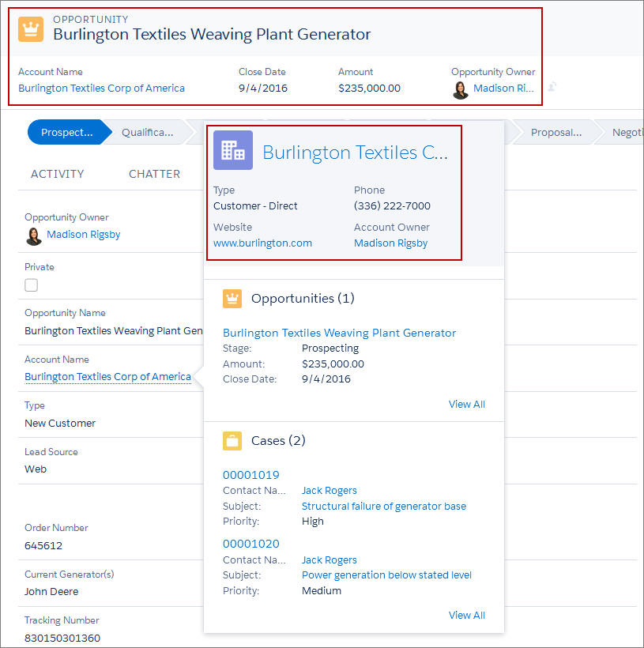Open case 00001019
Image resolution: width=644 pixels, height=648 pixels.
coord(251,474)
